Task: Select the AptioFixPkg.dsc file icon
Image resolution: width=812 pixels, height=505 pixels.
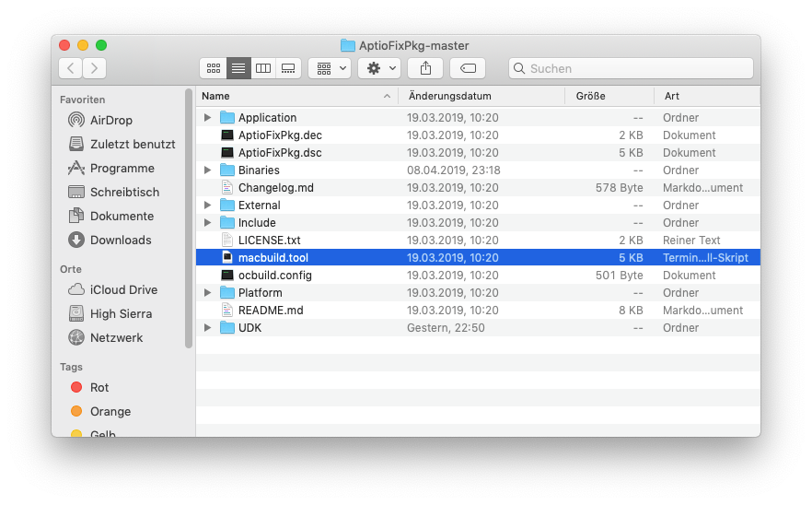Action: pos(226,153)
